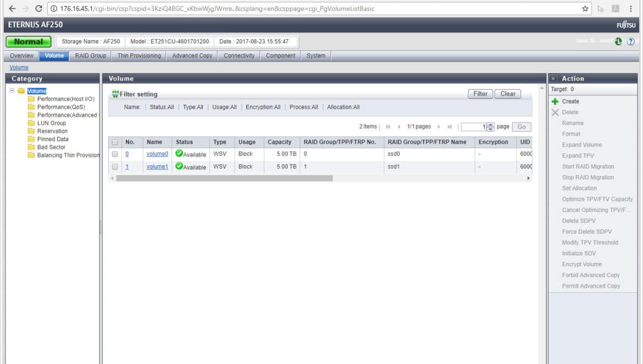Open the Advanced Copy tab
This screenshot has width=643, height=364.
(x=192, y=55)
